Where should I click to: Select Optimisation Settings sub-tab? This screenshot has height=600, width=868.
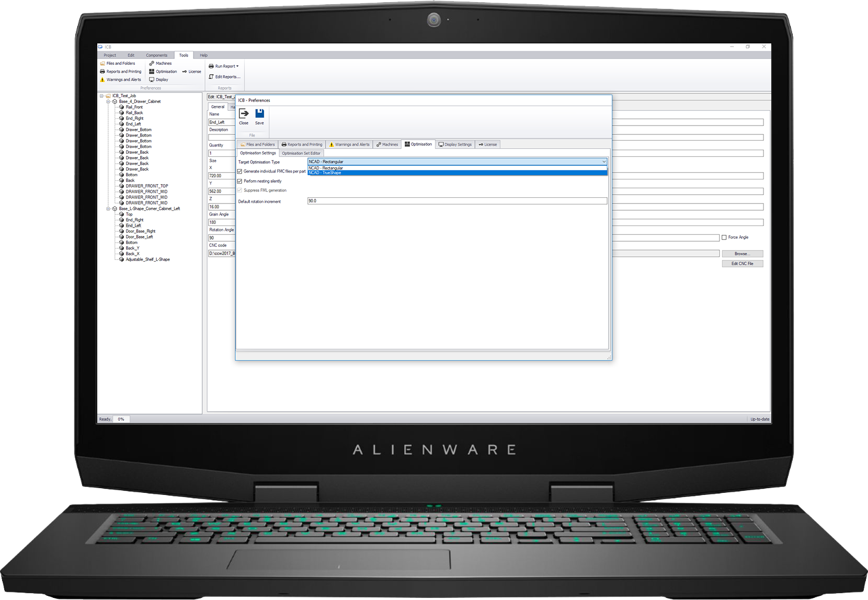click(258, 153)
